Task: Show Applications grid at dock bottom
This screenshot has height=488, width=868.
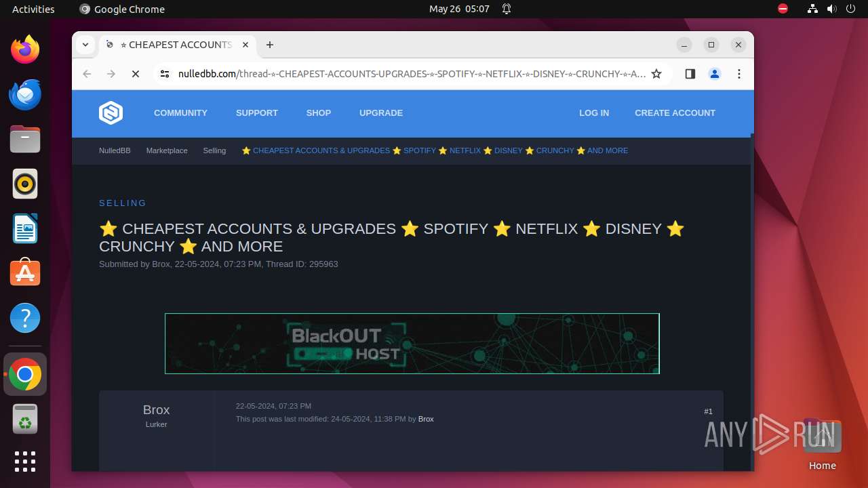Action: pyautogui.click(x=25, y=462)
